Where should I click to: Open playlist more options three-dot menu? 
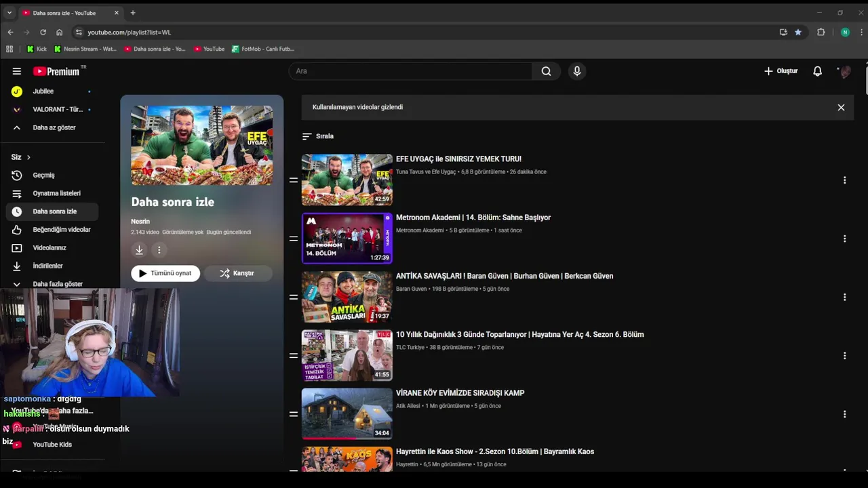tap(159, 250)
